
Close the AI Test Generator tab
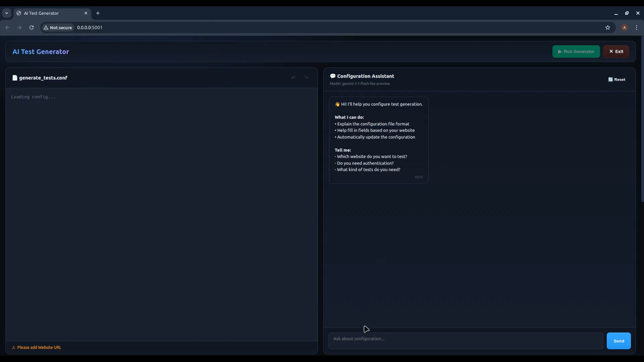86,13
